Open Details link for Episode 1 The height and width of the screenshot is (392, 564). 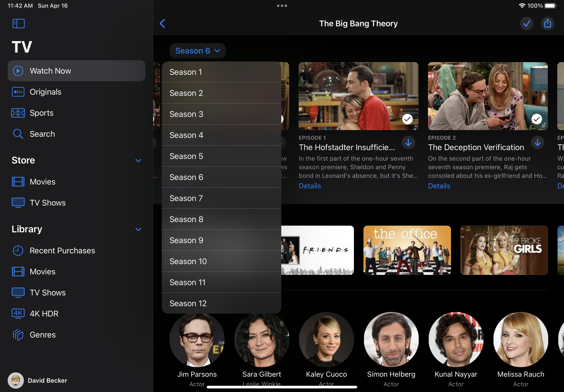(x=310, y=186)
